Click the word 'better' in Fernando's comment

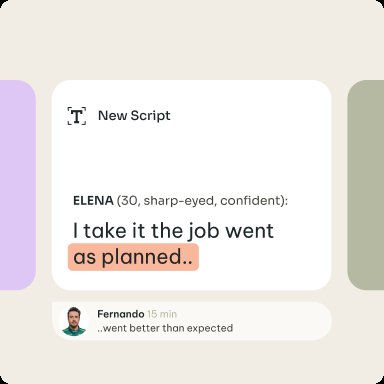point(145,328)
